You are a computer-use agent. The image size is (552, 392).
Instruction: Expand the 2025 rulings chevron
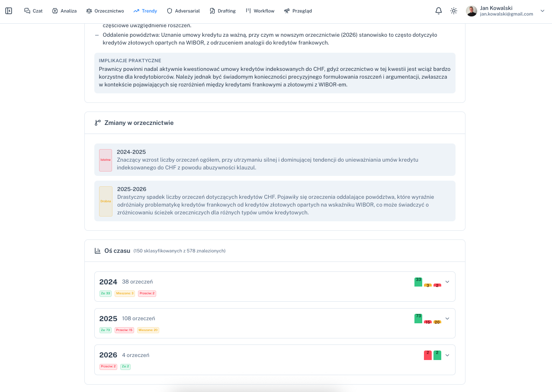[447, 319]
